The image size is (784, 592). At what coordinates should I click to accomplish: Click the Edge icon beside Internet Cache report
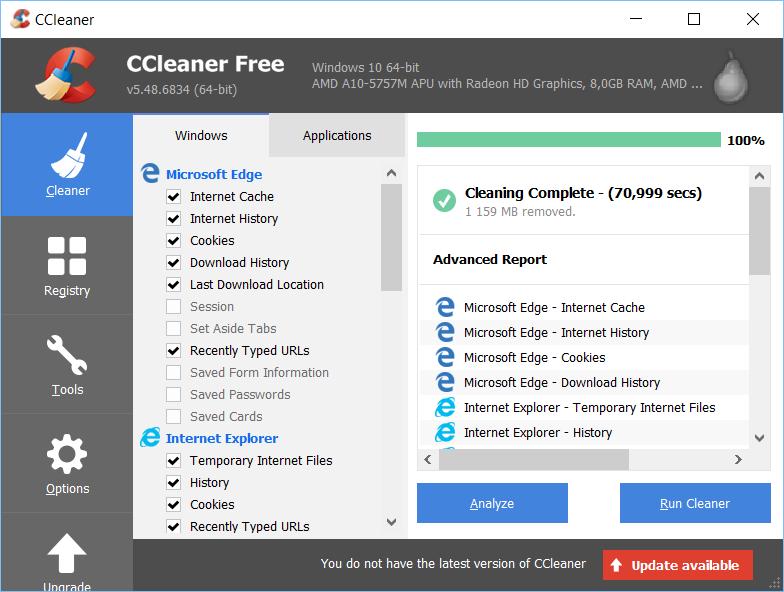click(444, 307)
